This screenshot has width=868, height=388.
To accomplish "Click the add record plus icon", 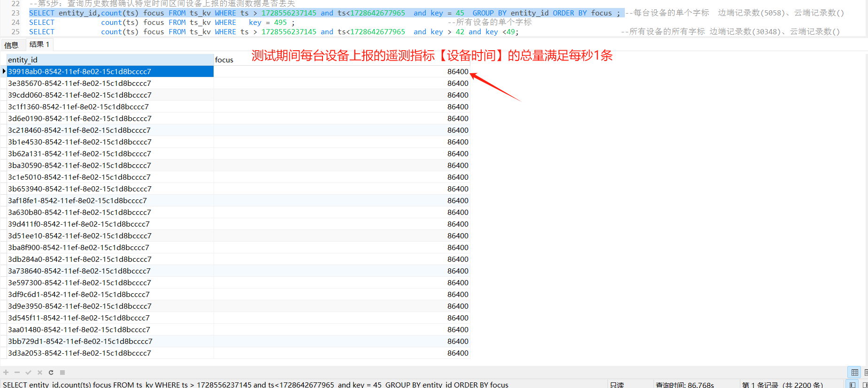I will click(6, 373).
